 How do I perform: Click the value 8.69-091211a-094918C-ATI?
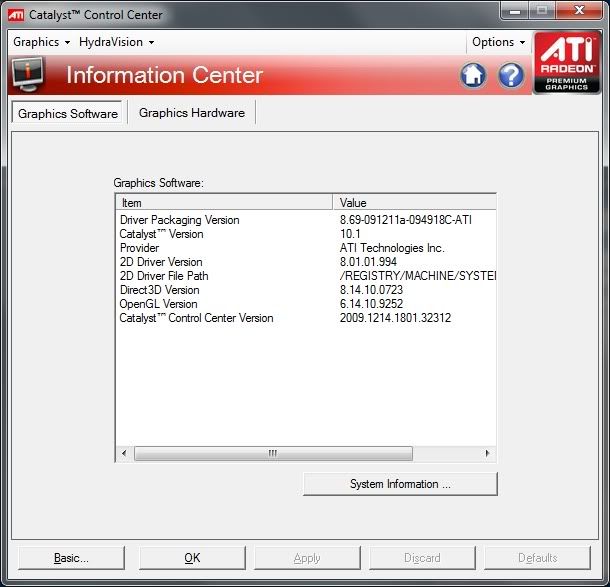point(406,220)
